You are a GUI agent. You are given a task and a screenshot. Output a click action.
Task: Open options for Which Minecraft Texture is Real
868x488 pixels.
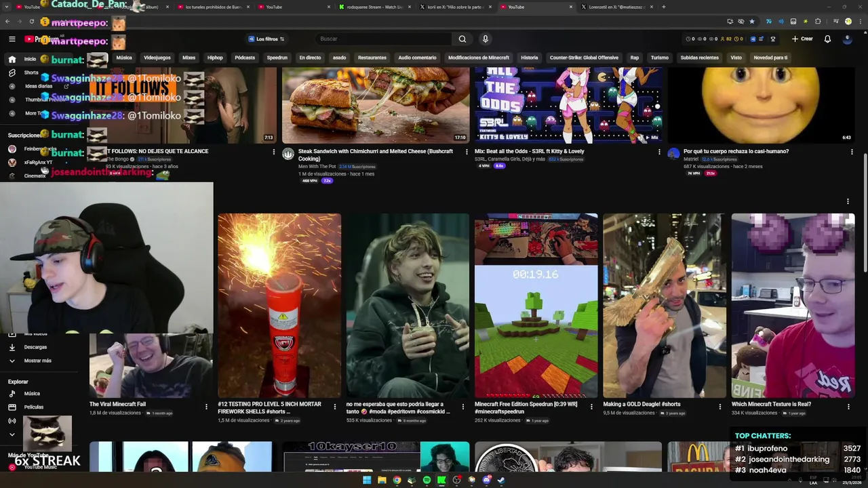(848, 407)
